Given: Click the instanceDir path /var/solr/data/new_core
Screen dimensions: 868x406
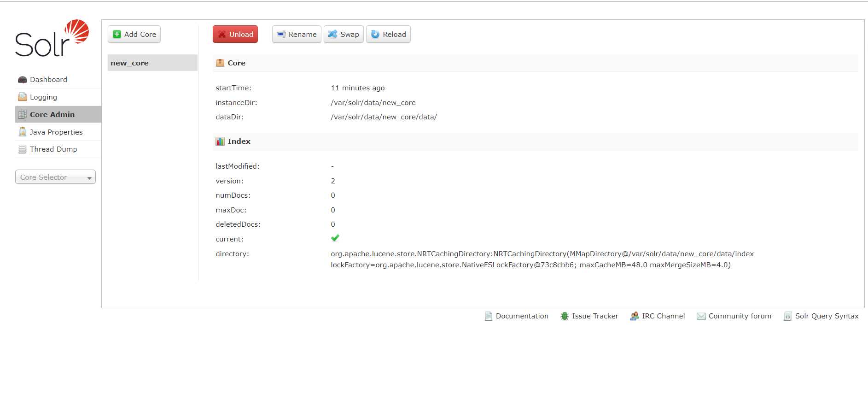Looking at the screenshot, I should point(373,103).
